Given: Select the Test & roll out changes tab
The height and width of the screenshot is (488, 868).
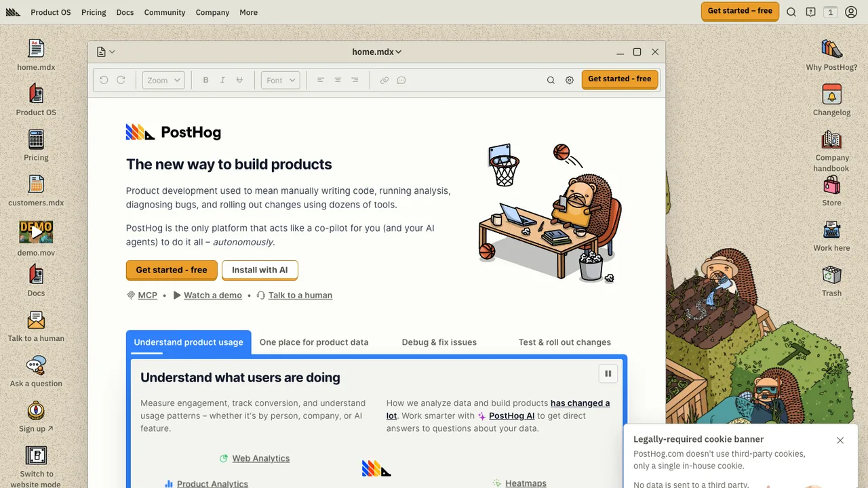Looking at the screenshot, I should pos(565,342).
